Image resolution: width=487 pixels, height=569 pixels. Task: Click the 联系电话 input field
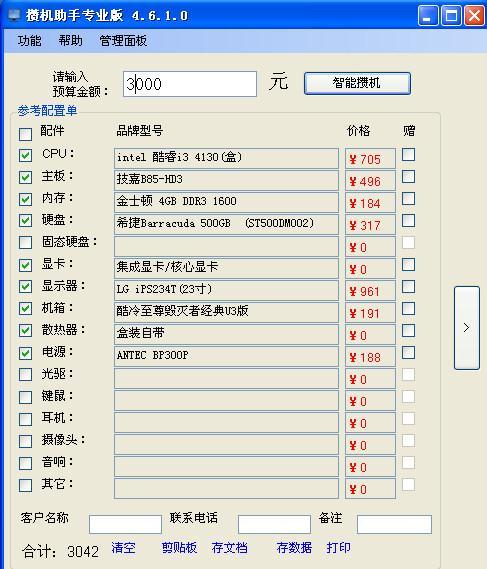pyautogui.click(x=274, y=524)
